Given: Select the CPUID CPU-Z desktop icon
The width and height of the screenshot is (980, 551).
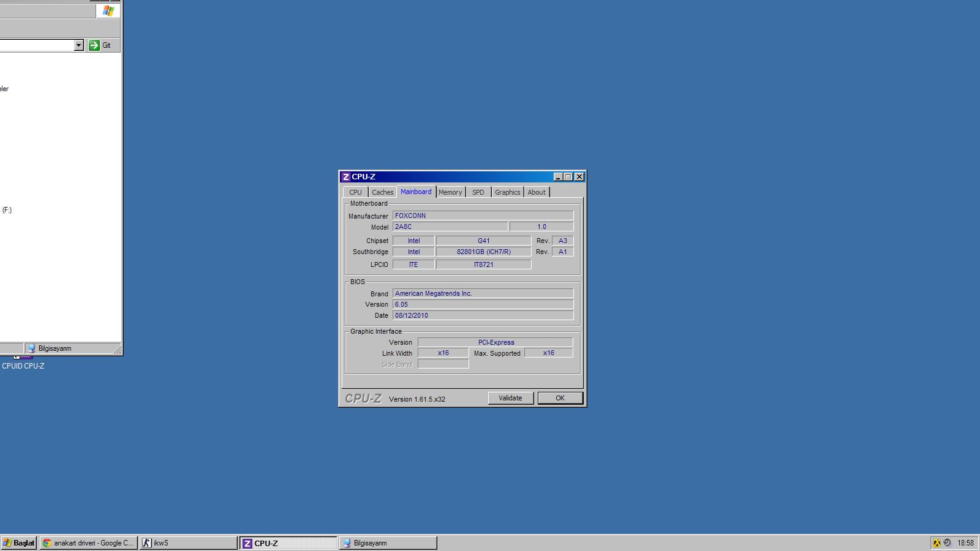Looking at the screenshot, I should click(x=23, y=365).
